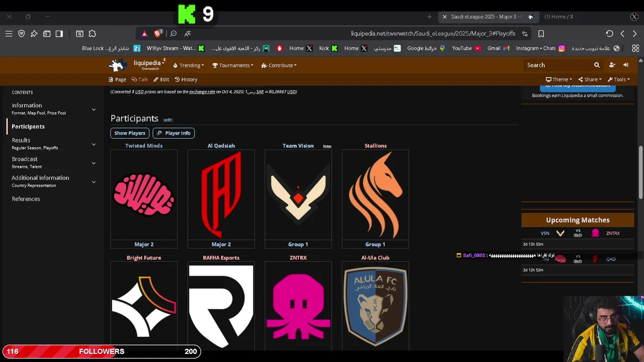
Task: Click the Bright Future logo
Action: 144,306
